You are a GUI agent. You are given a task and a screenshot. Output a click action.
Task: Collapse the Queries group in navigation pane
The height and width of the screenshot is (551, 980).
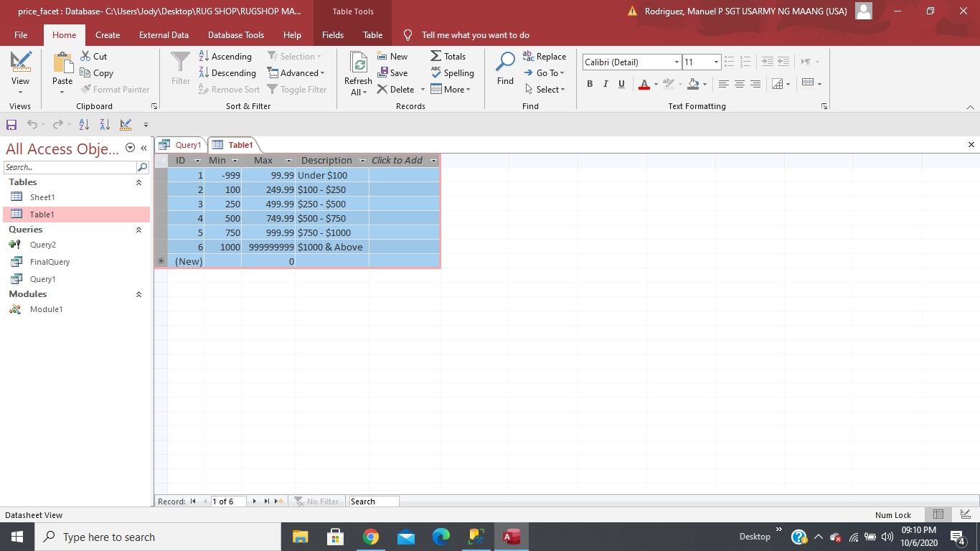138,230
